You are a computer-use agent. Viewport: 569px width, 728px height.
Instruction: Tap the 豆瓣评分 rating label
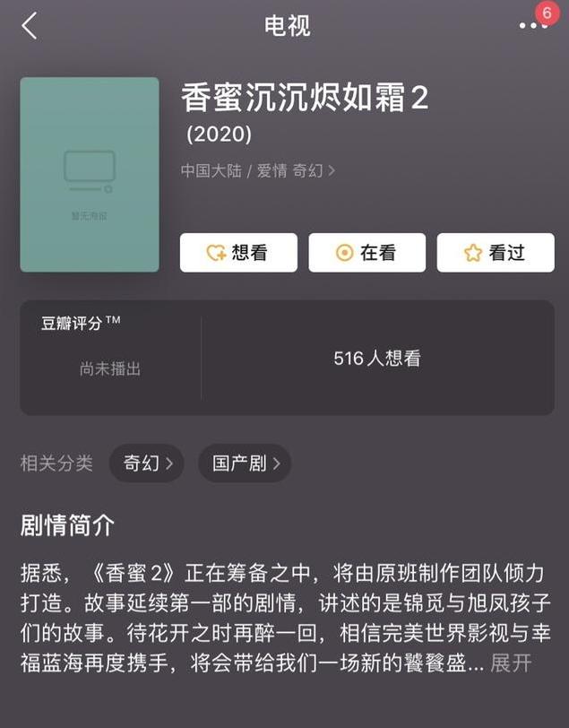pyautogui.click(x=81, y=323)
